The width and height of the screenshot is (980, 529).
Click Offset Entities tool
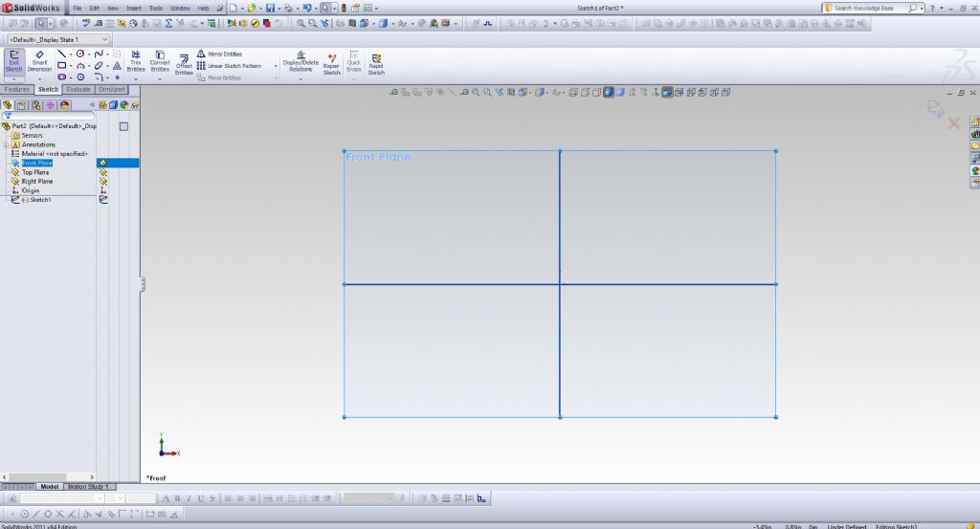(x=184, y=64)
